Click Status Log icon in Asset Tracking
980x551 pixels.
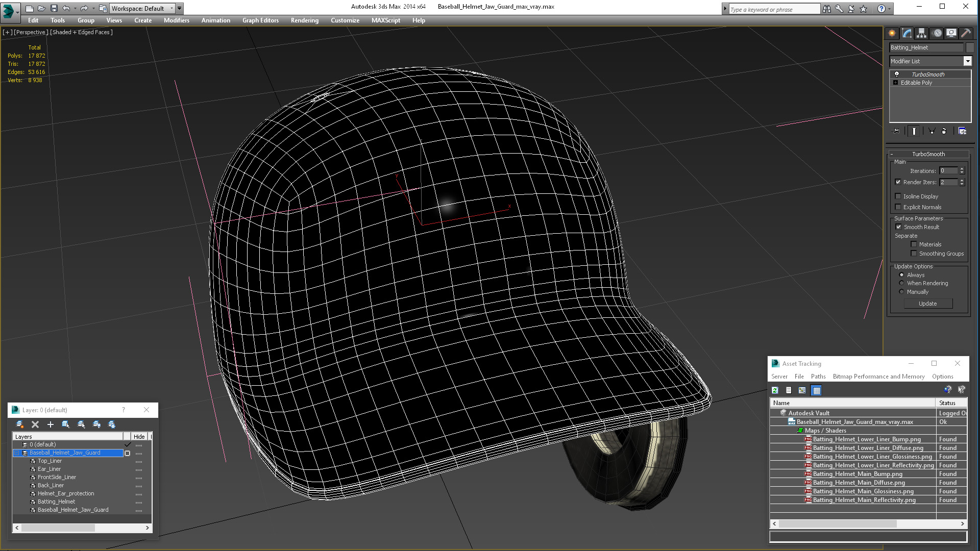(x=789, y=390)
